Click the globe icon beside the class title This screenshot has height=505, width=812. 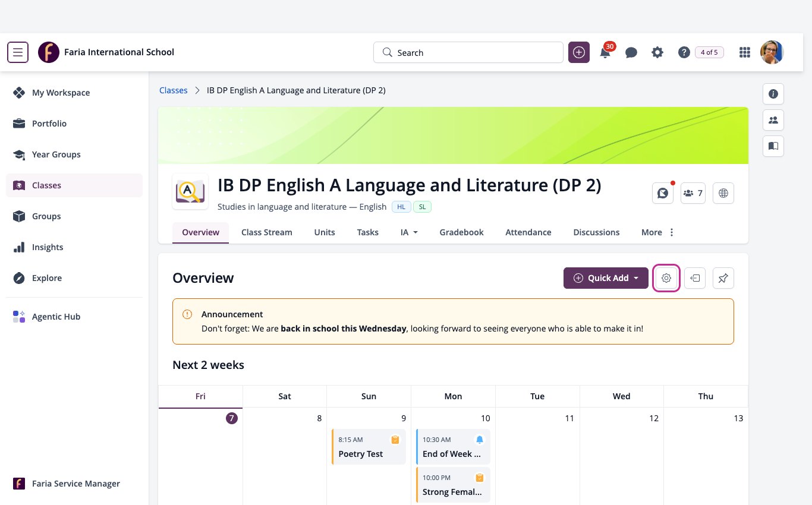[723, 193]
